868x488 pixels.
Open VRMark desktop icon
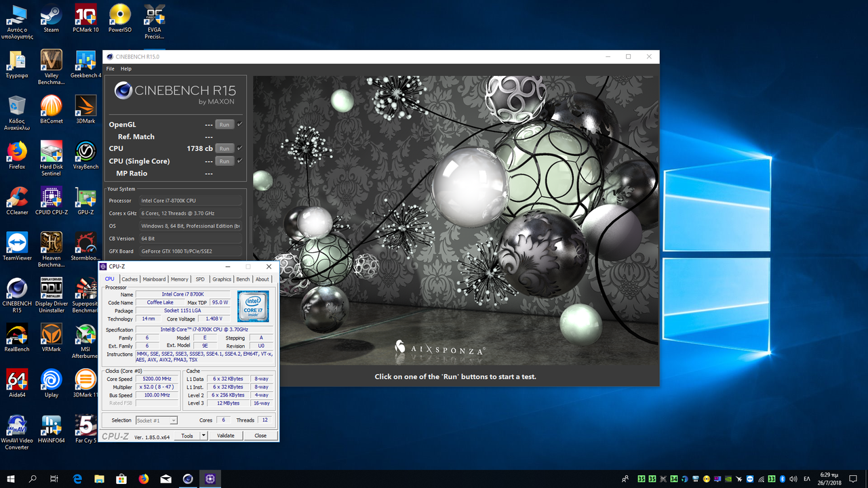tap(51, 338)
